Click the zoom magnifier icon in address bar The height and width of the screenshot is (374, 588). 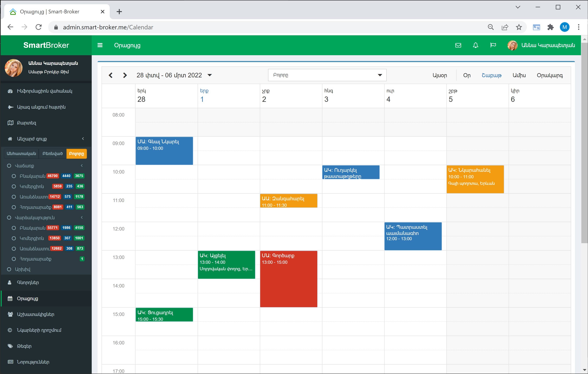tap(490, 27)
